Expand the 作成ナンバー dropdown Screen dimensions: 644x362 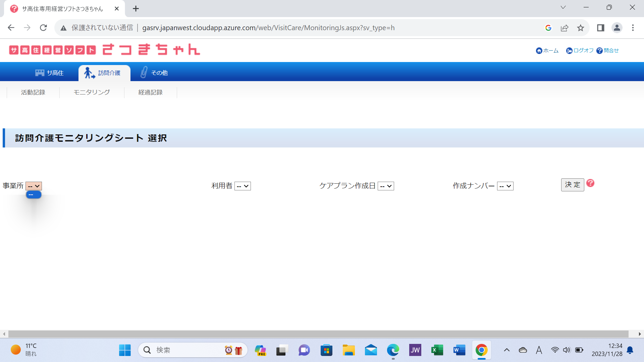click(x=505, y=186)
